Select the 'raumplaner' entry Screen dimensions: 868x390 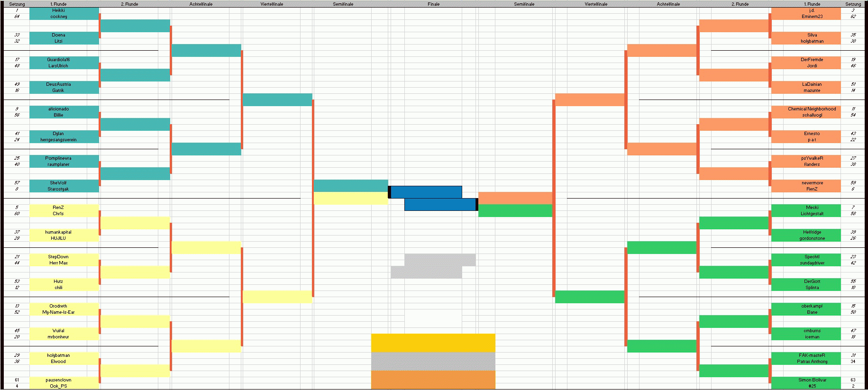(64, 164)
